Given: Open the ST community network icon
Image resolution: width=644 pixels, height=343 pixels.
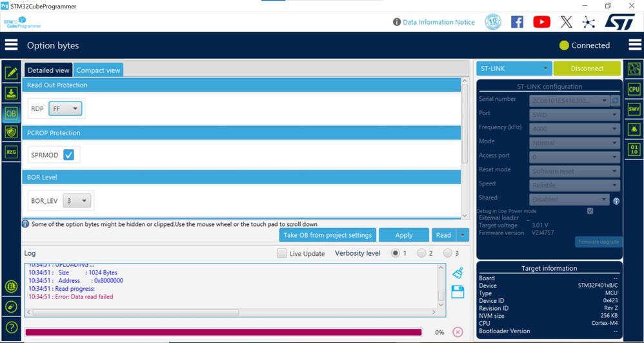Looking at the screenshot, I should [x=589, y=22].
